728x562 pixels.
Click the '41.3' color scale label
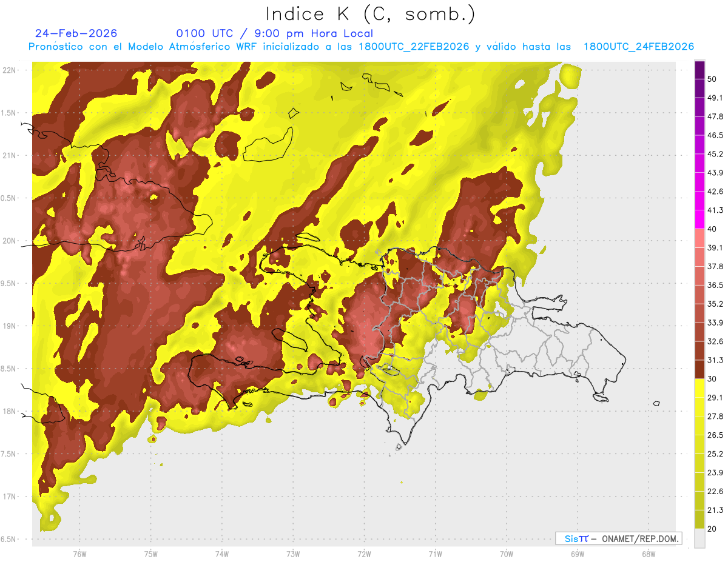tap(715, 210)
